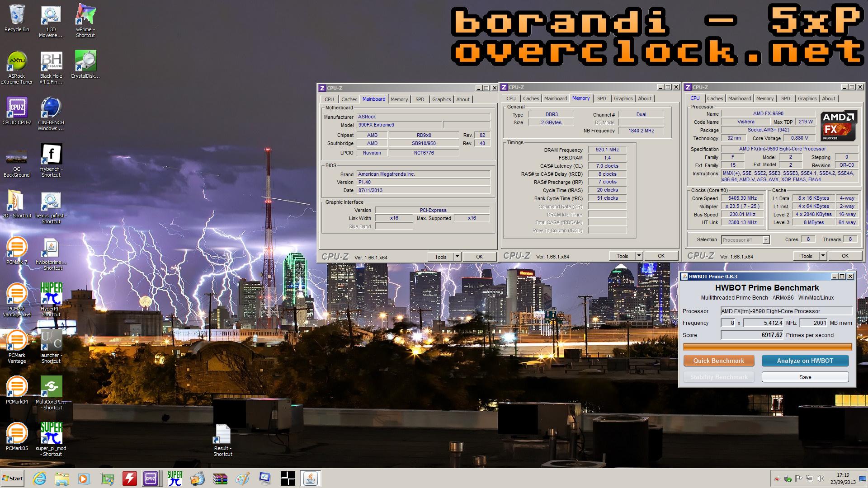868x488 pixels.
Task: Click Save button in HWBOT Prime
Action: (805, 377)
